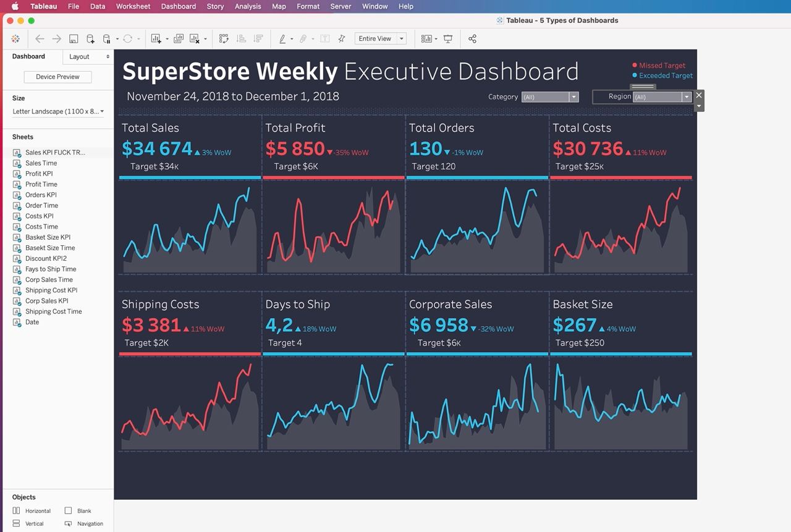Click the Device Preview button
Screen dimensions: 791x532
click(x=57, y=77)
